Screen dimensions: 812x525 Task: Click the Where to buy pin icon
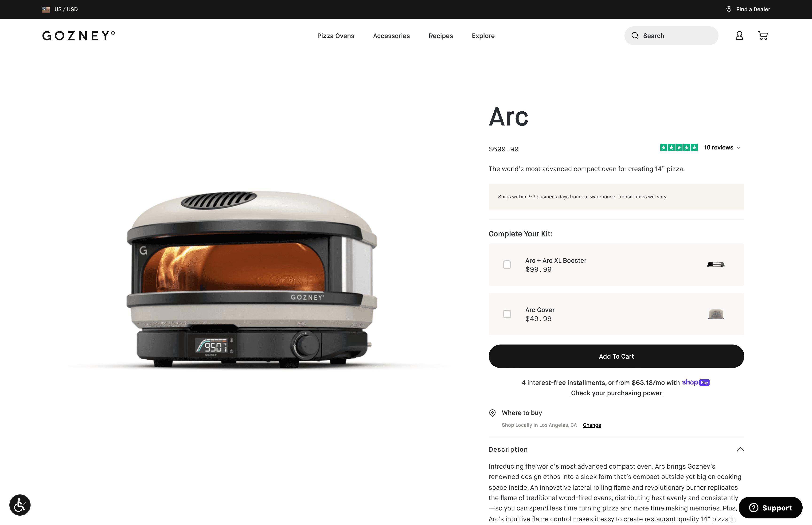click(x=492, y=413)
